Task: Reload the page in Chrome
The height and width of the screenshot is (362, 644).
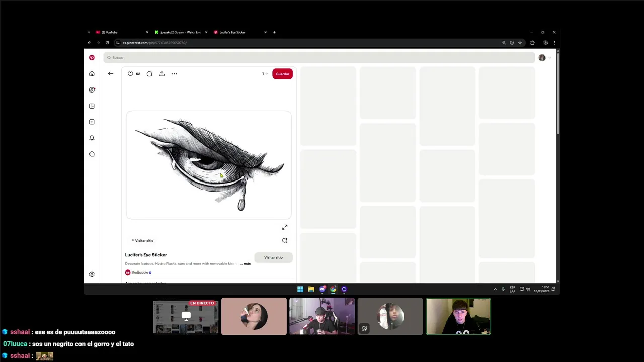Action: [107, 43]
